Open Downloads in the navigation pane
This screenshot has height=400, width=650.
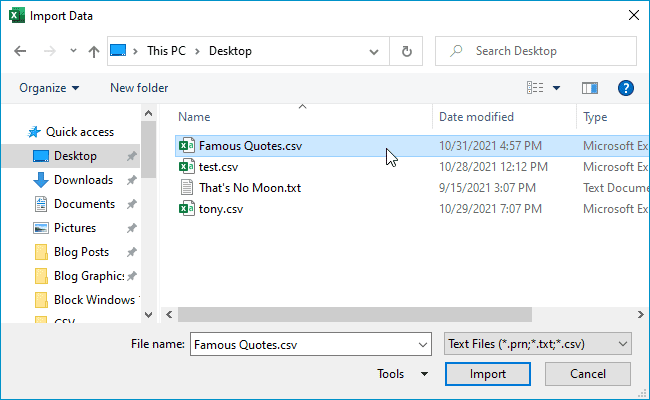(x=83, y=180)
